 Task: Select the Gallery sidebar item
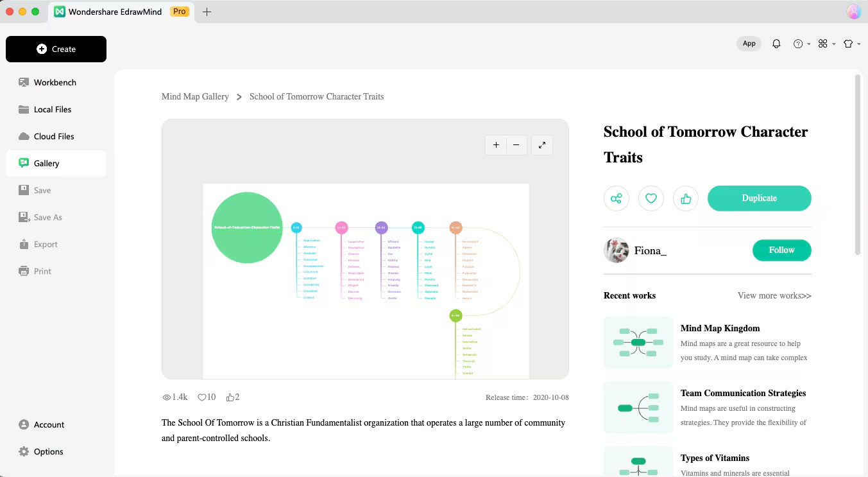point(56,163)
